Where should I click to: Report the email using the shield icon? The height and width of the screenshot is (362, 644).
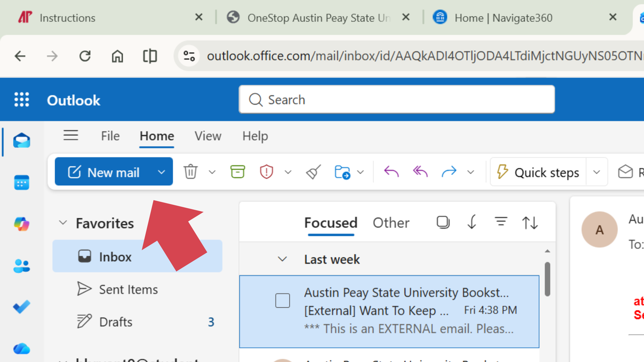[266, 171]
